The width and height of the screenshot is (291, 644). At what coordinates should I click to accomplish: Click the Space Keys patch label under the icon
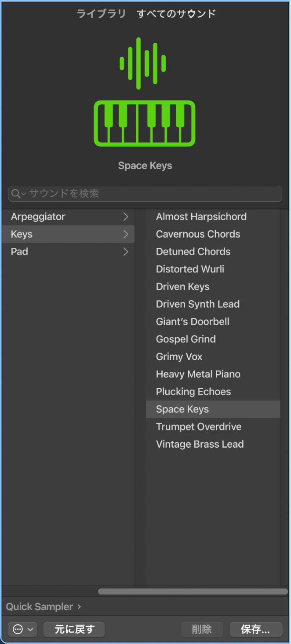pyautogui.click(x=145, y=165)
